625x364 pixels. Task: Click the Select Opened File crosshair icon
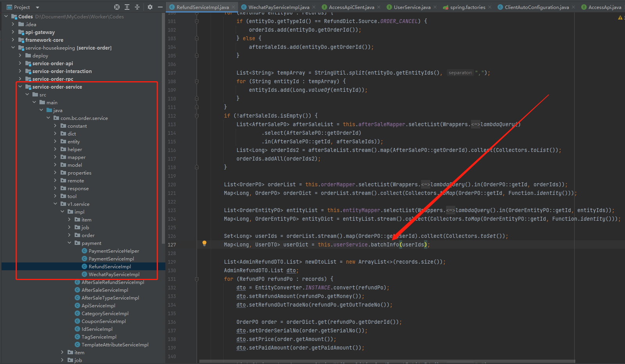pos(116,7)
